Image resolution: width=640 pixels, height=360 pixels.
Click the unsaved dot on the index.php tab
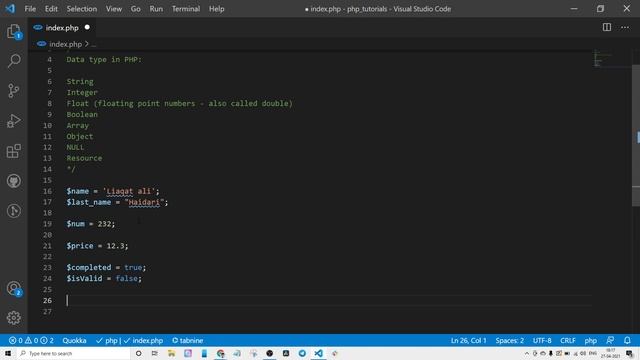point(87,27)
